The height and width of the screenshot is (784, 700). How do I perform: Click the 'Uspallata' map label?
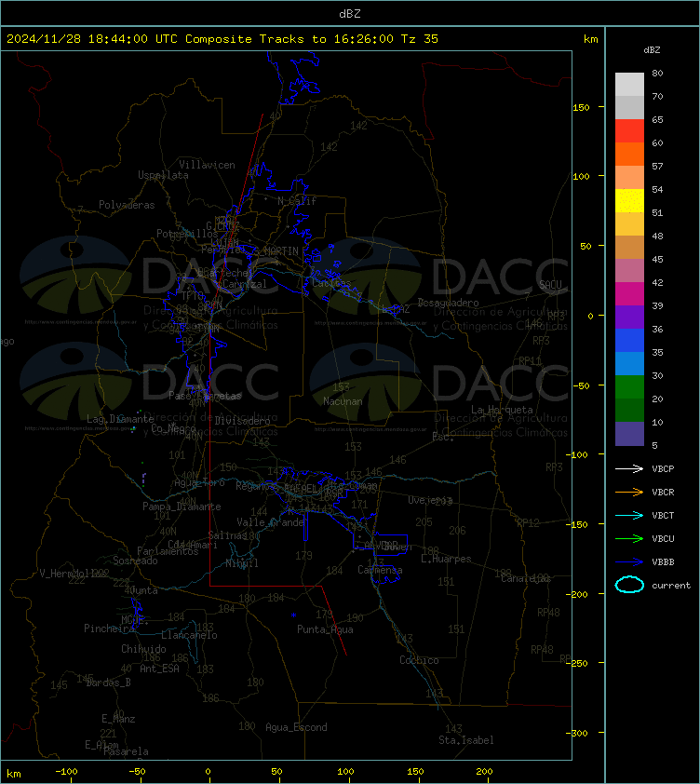click(163, 175)
